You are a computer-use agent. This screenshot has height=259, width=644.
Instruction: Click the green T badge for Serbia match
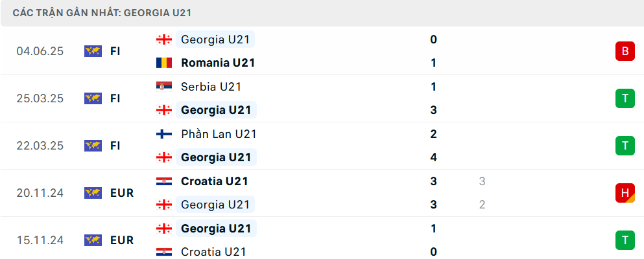(x=625, y=98)
